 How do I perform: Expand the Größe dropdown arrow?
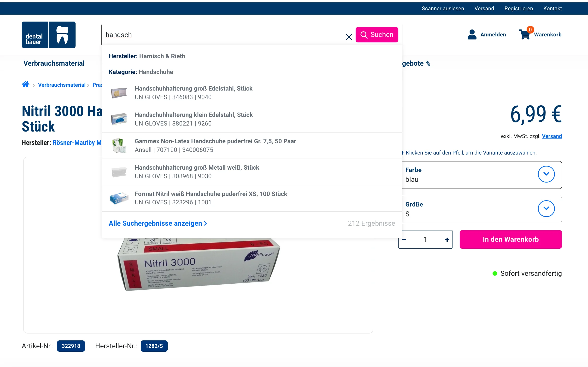[x=546, y=208]
